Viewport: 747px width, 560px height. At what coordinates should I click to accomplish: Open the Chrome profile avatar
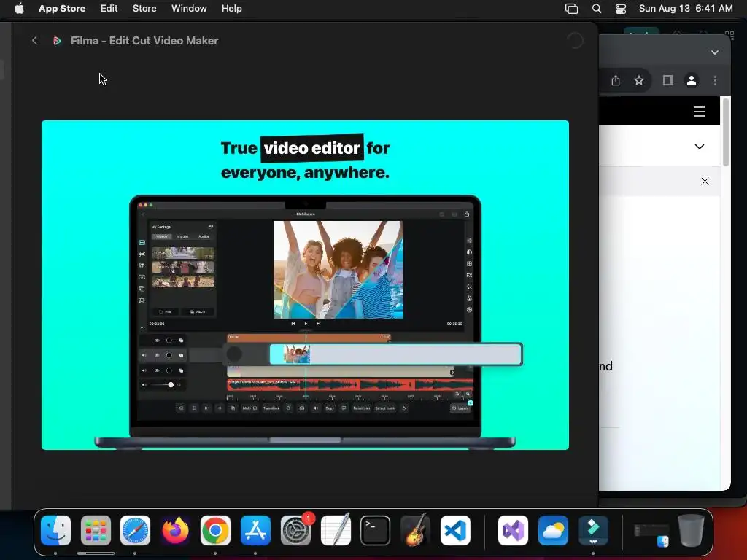click(692, 80)
